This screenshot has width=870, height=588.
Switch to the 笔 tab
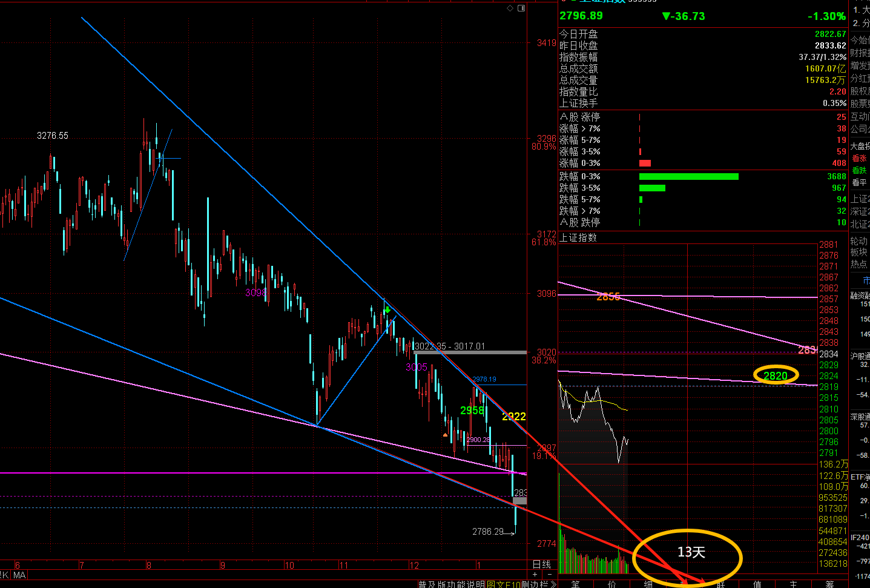(576, 584)
